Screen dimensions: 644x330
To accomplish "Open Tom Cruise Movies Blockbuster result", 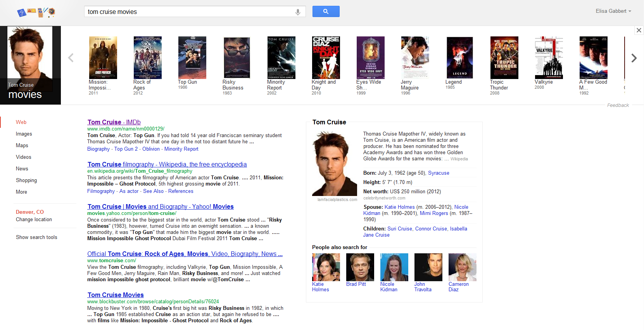I will (116, 295).
